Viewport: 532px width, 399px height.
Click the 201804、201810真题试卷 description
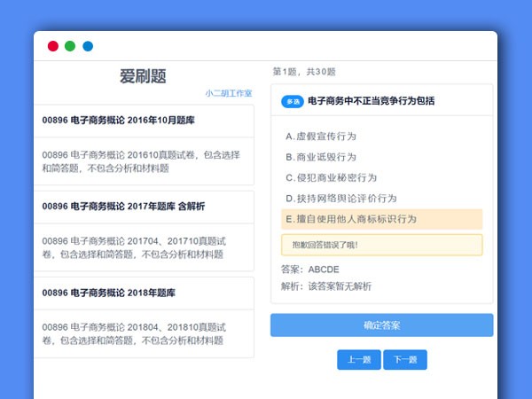coord(142,333)
